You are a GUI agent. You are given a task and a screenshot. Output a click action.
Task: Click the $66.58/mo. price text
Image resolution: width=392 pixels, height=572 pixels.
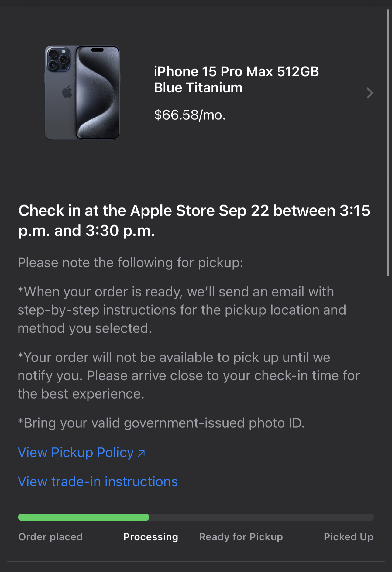point(190,115)
